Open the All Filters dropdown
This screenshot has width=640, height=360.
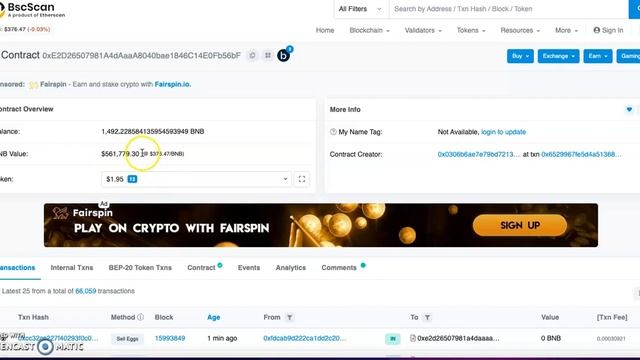coord(360,9)
